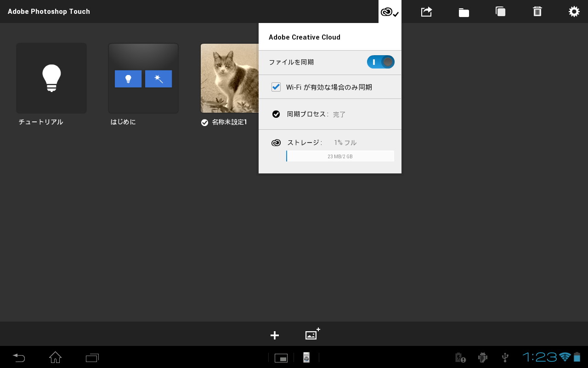Tap the 1% フル text
The height and width of the screenshot is (368, 588).
[345, 143]
